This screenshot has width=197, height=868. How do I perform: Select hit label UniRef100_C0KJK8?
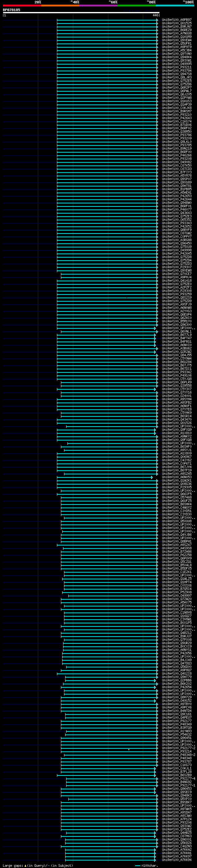tap(176, 108)
